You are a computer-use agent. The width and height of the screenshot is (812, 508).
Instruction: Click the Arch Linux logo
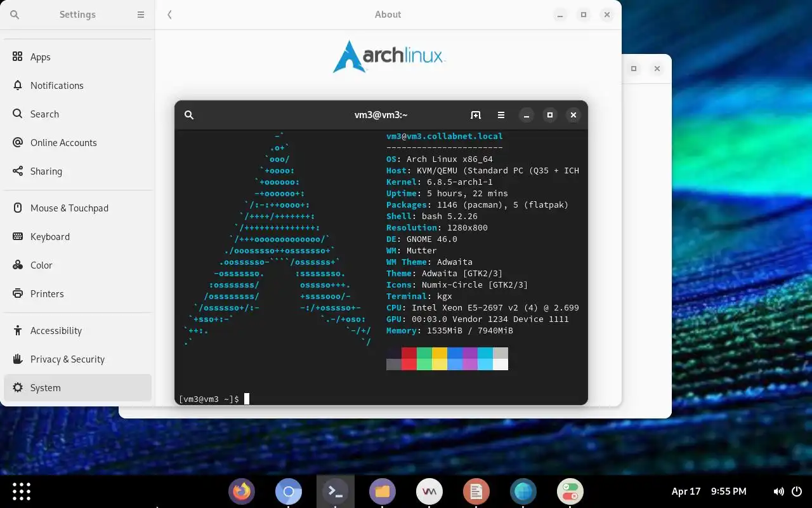click(389, 56)
